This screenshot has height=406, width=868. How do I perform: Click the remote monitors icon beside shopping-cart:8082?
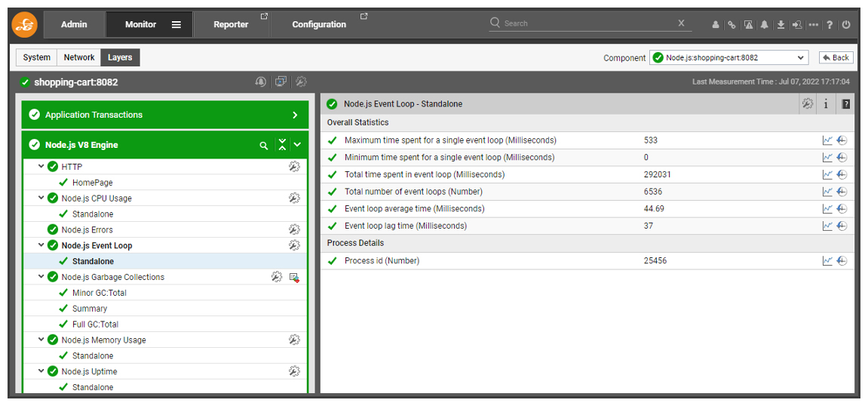[281, 82]
